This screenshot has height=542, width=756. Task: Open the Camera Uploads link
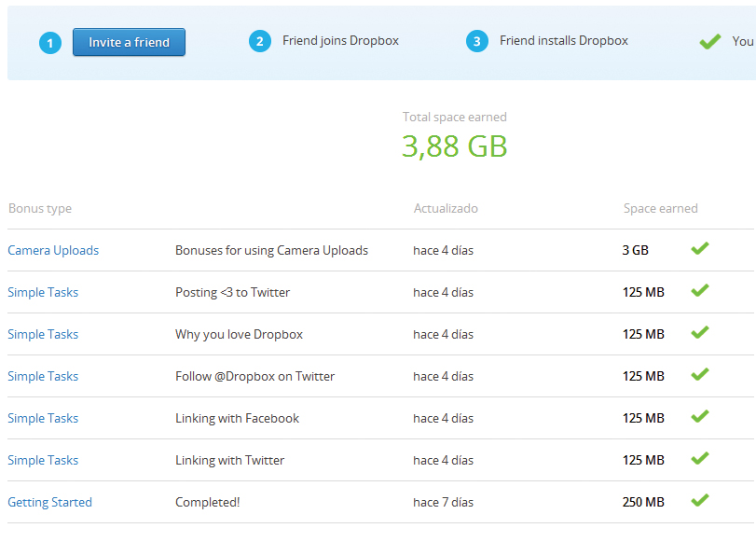point(53,251)
